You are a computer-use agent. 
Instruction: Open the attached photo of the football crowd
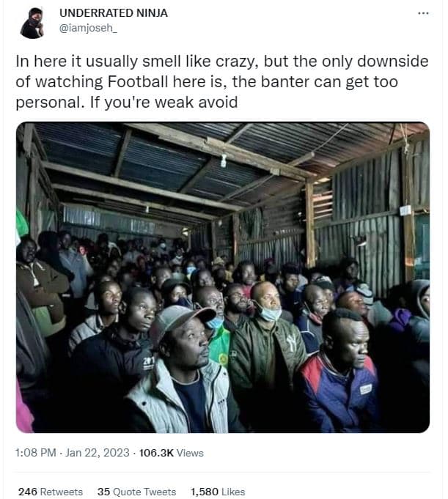(x=223, y=277)
